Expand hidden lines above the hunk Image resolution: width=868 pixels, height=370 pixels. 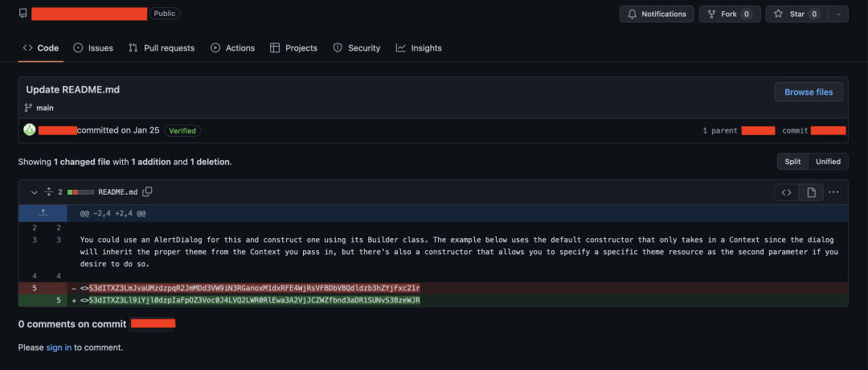[43, 214]
